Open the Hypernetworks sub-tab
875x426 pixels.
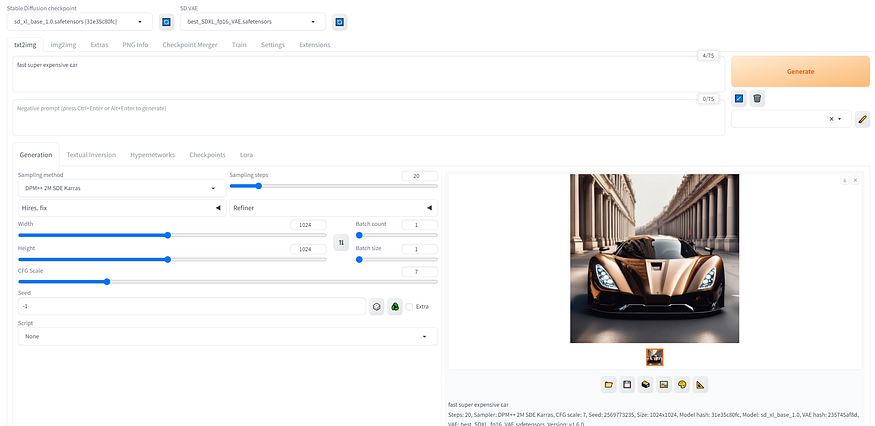click(152, 155)
